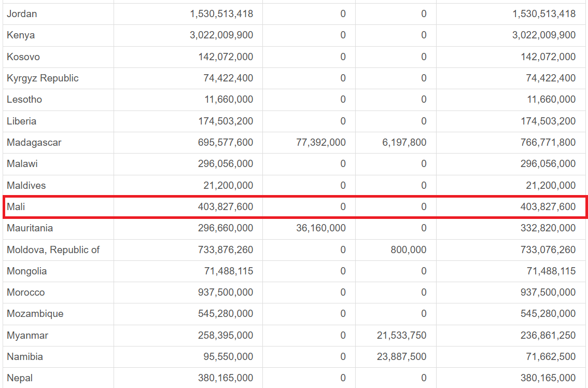588x388 pixels.
Task: Click the value 733,876,260
Action: 226,250
